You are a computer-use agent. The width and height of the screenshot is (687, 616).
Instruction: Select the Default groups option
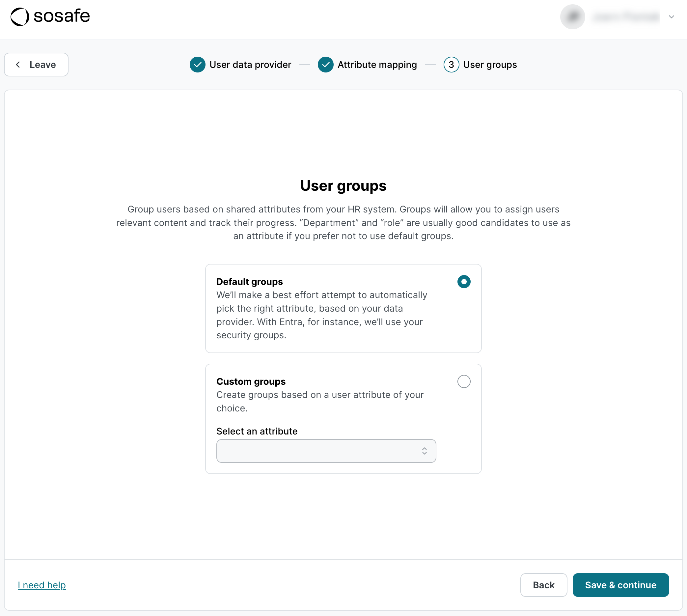(x=464, y=281)
